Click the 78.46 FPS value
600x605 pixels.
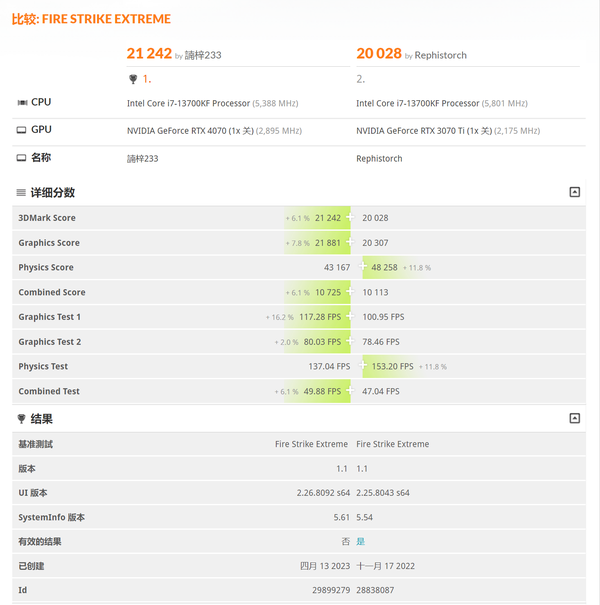click(381, 342)
